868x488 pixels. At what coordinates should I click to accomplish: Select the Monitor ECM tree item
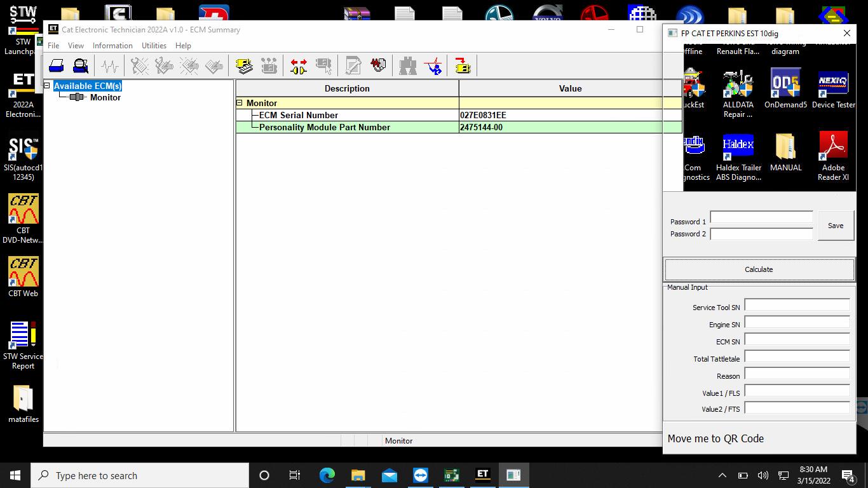[x=105, y=97]
